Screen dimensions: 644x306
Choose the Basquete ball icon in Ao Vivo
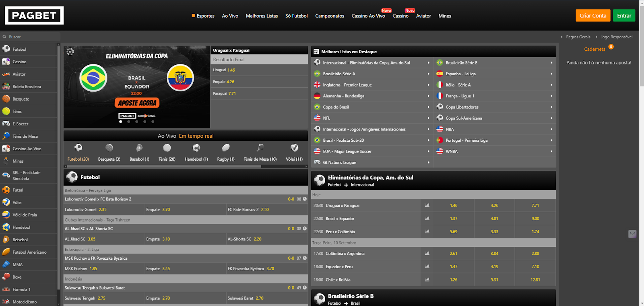click(x=109, y=148)
